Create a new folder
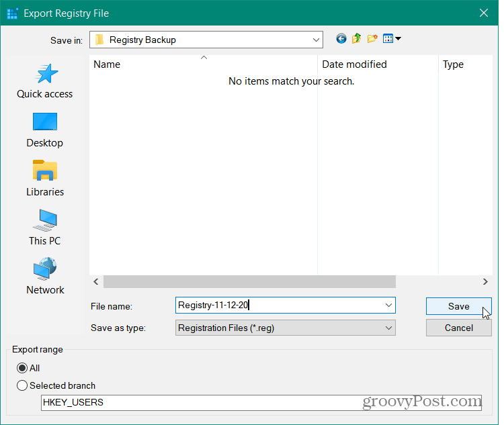The image size is (504, 425). [x=372, y=39]
